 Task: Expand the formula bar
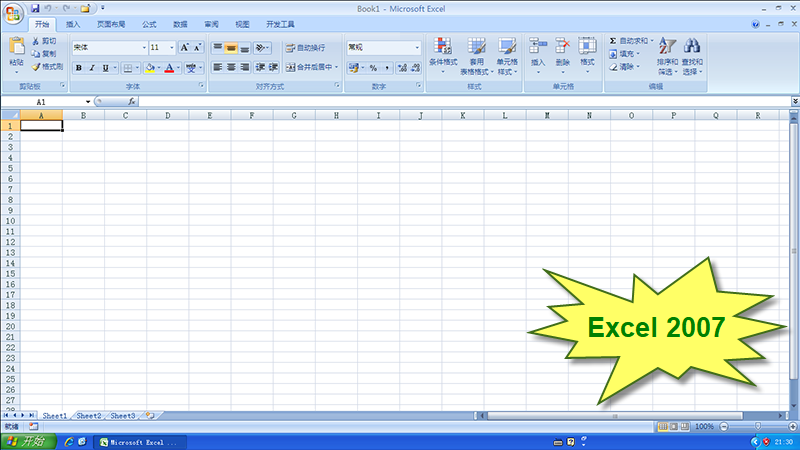click(795, 102)
